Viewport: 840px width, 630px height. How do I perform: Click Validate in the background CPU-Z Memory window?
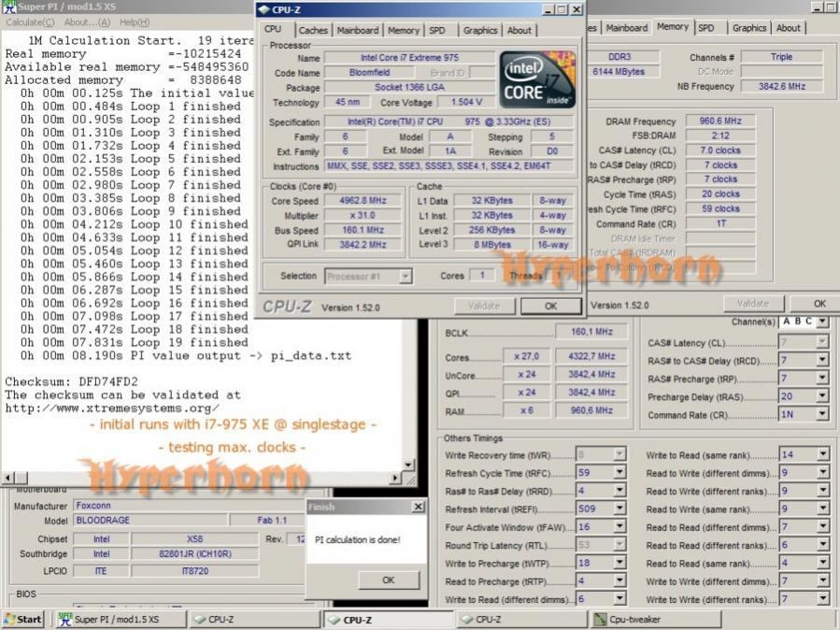(x=753, y=304)
